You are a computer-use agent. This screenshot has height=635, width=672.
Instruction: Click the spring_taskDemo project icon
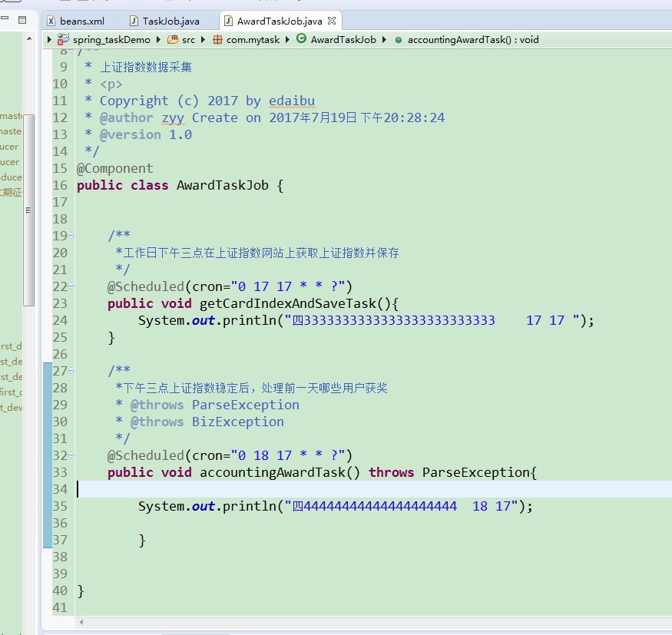point(64,39)
